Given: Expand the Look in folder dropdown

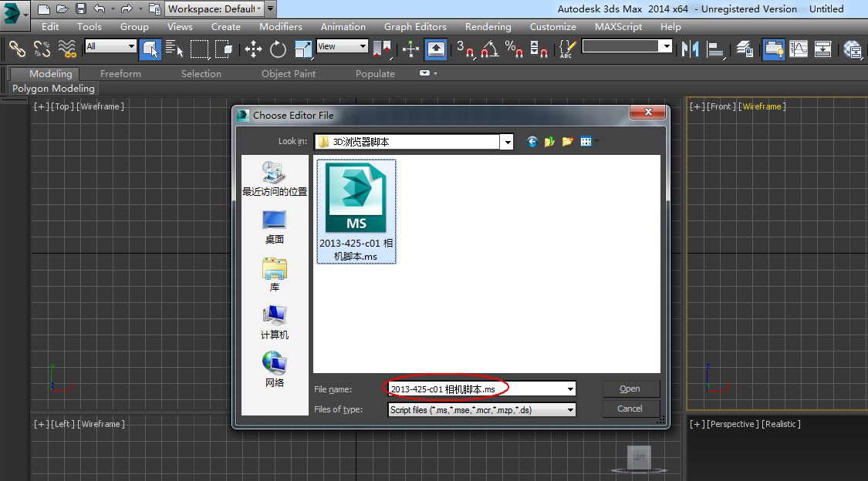Looking at the screenshot, I should pos(507,142).
